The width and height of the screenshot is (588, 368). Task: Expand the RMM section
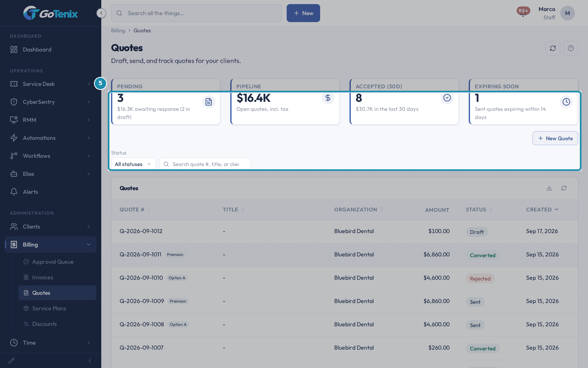(51, 120)
